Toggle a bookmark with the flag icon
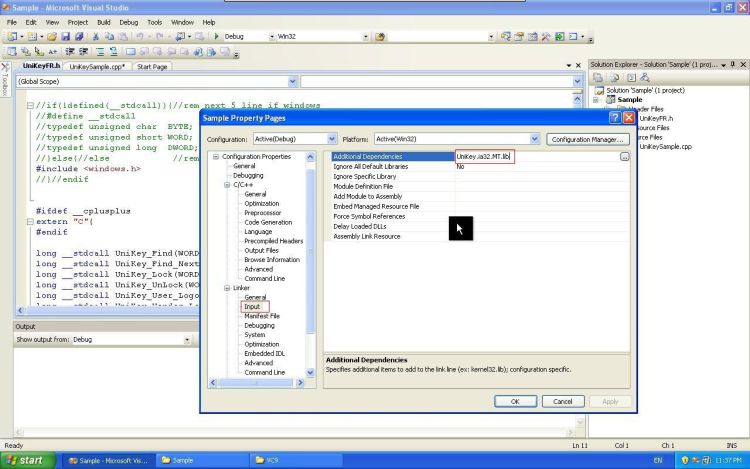 [x=130, y=52]
